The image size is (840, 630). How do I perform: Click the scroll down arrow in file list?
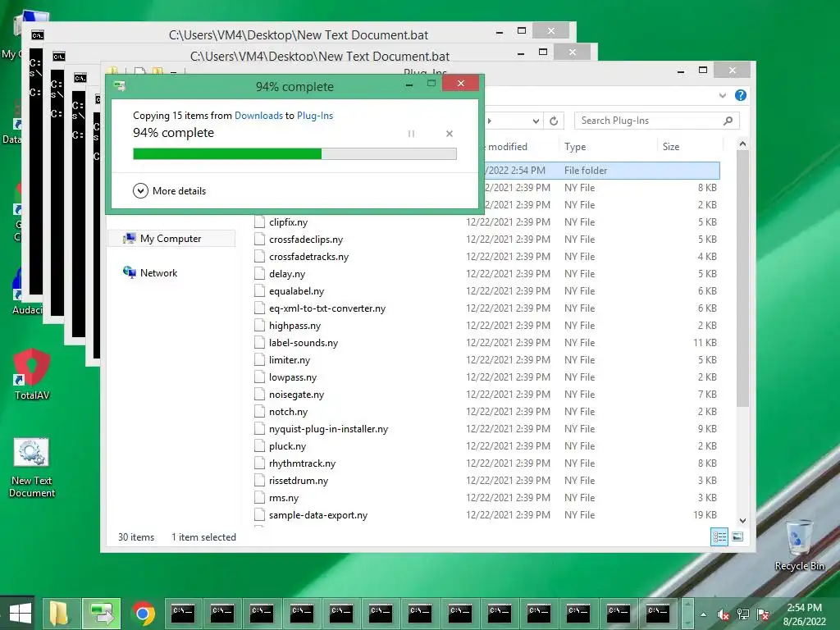tap(742, 521)
